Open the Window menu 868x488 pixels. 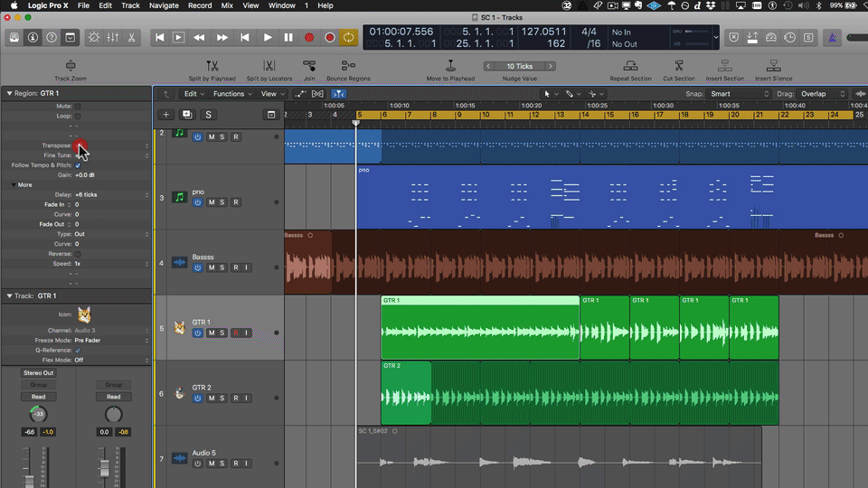coord(282,5)
